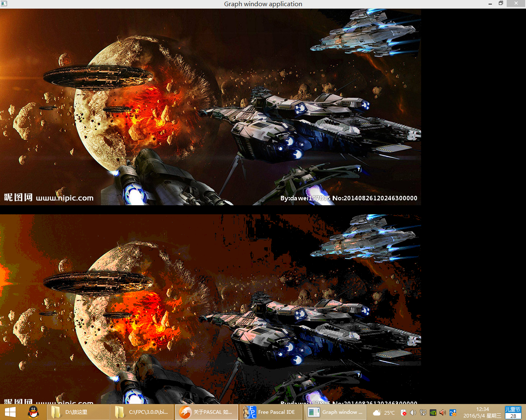Open Graph window system menu icon
The image size is (526, 420).
click(x=4, y=4)
